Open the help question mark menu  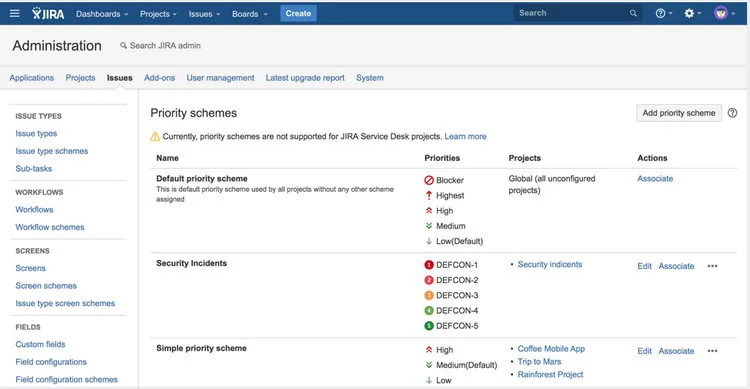tap(663, 13)
